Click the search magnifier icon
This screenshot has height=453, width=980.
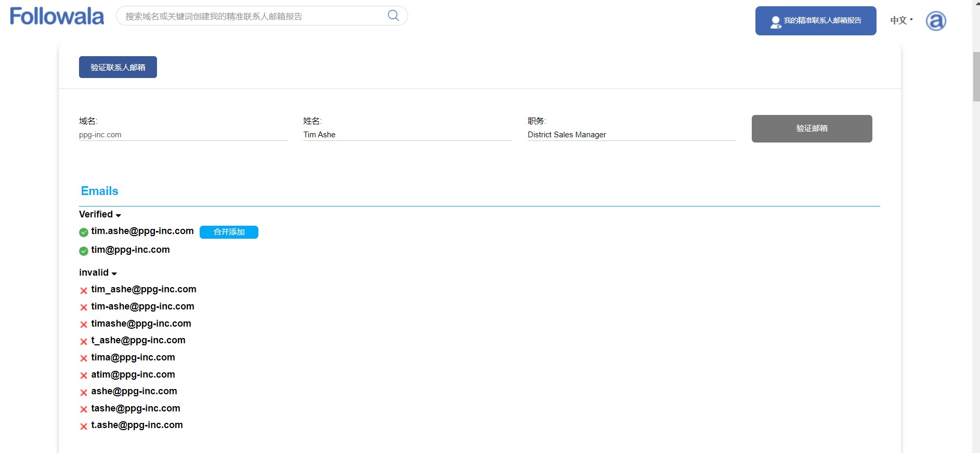[394, 16]
